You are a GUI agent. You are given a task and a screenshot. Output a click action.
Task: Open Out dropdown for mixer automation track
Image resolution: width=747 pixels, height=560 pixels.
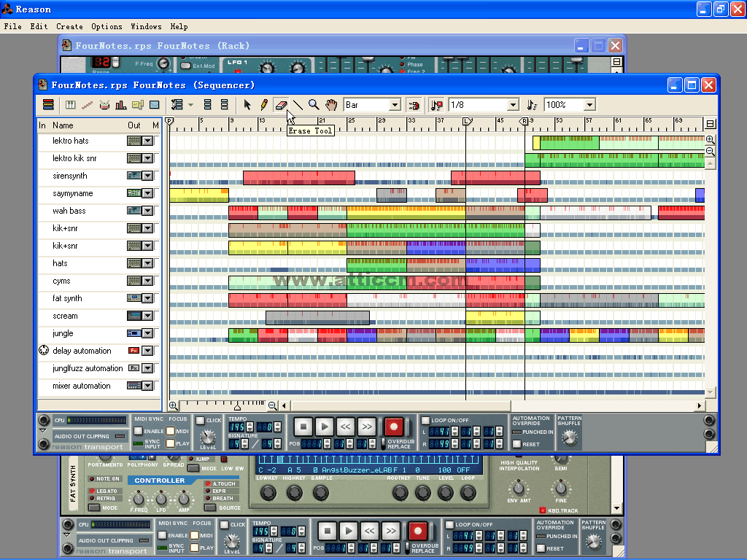(147, 386)
